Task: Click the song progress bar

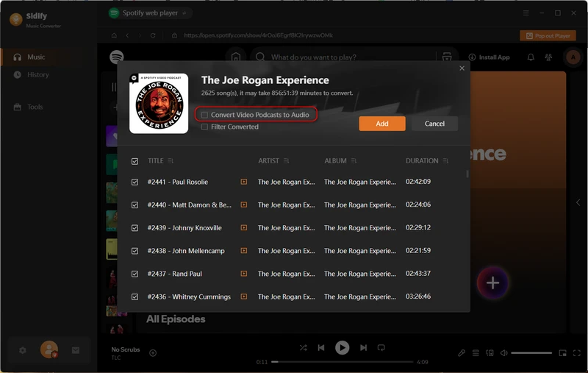Action: (342, 362)
